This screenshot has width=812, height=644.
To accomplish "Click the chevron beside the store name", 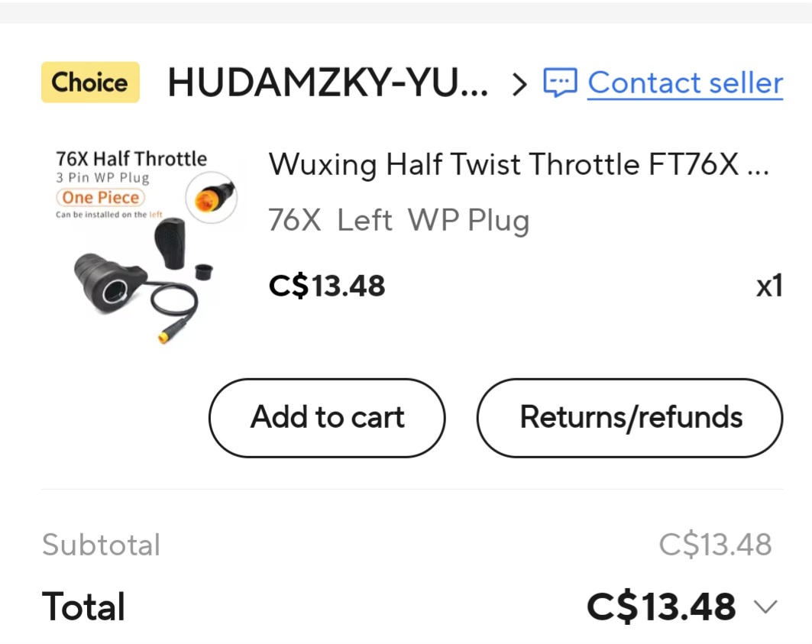I will (519, 83).
